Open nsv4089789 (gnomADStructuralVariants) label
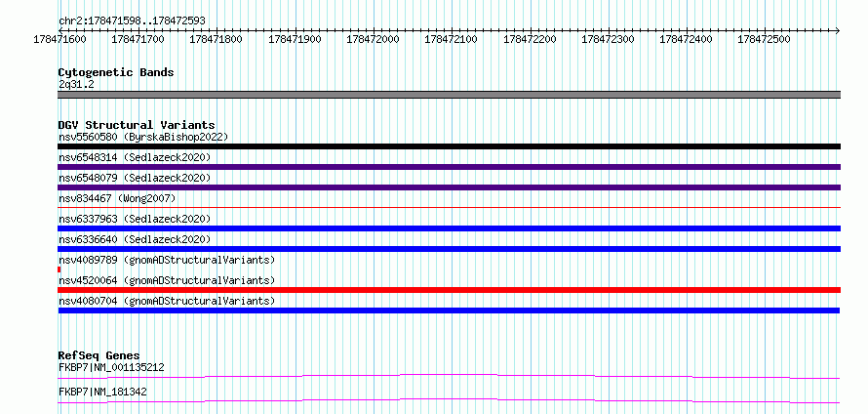The image size is (868, 414). click(166, 260)
